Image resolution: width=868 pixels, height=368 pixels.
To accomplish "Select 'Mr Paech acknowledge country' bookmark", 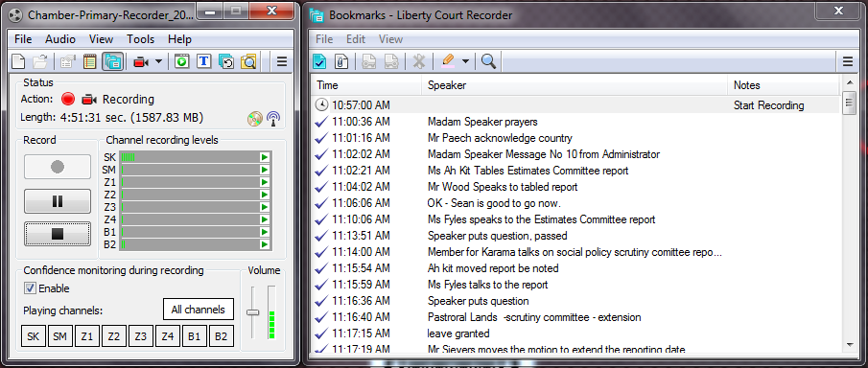I will tap(575, 138).
